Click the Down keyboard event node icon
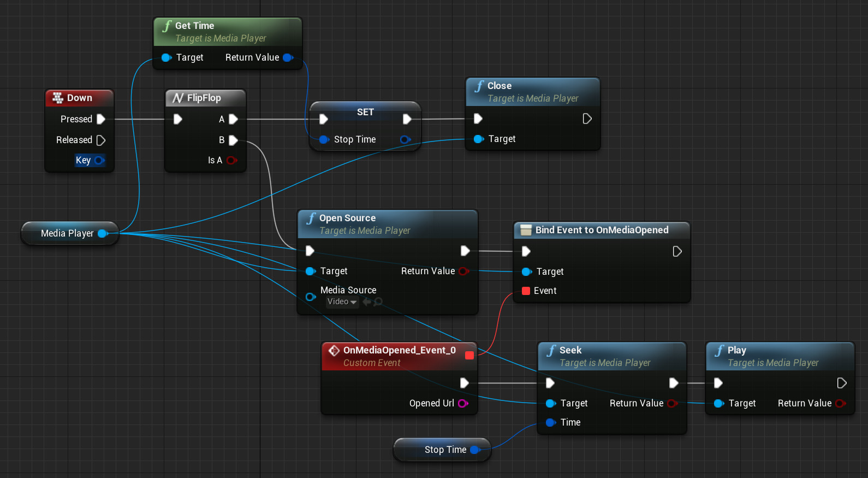The image size is (868, 478). coord(57,98)
